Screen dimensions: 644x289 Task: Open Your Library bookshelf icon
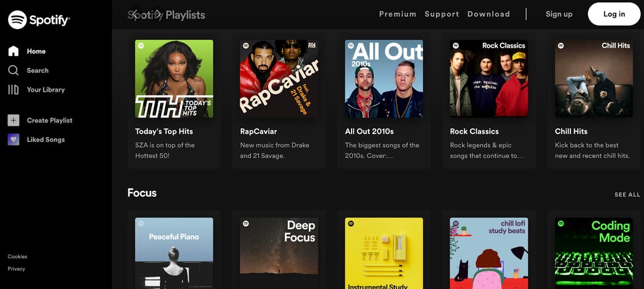13,89
